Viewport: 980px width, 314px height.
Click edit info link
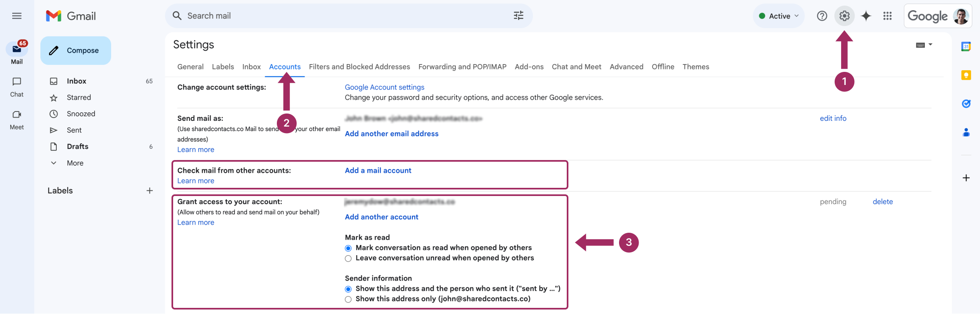coord(833,118)
